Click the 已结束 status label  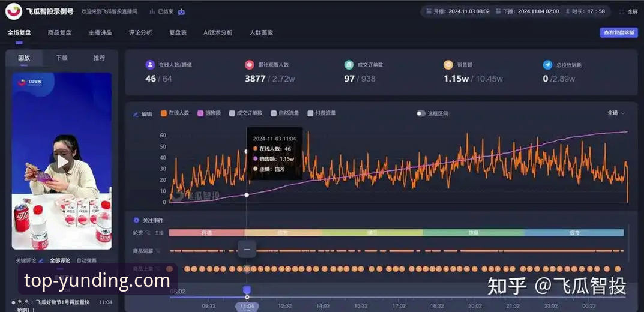(166, 11)
